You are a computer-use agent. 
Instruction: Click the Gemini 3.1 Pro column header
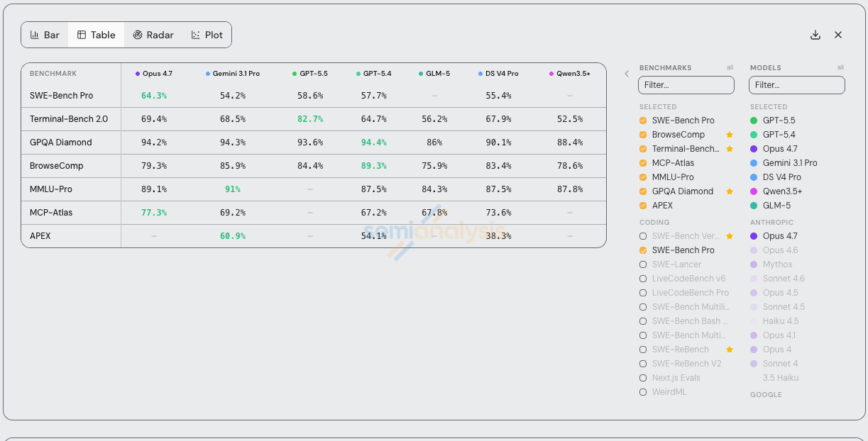tap(233, 74)
